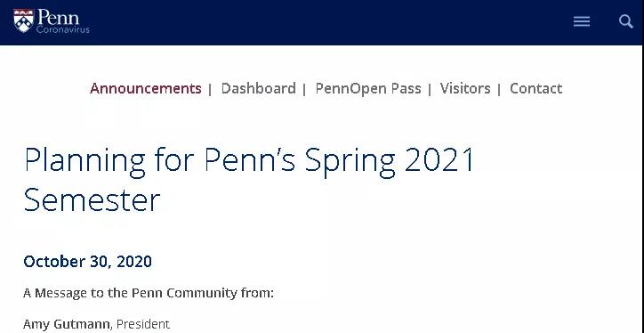Click the Message to the Penn Community line

tap(149, 293)
